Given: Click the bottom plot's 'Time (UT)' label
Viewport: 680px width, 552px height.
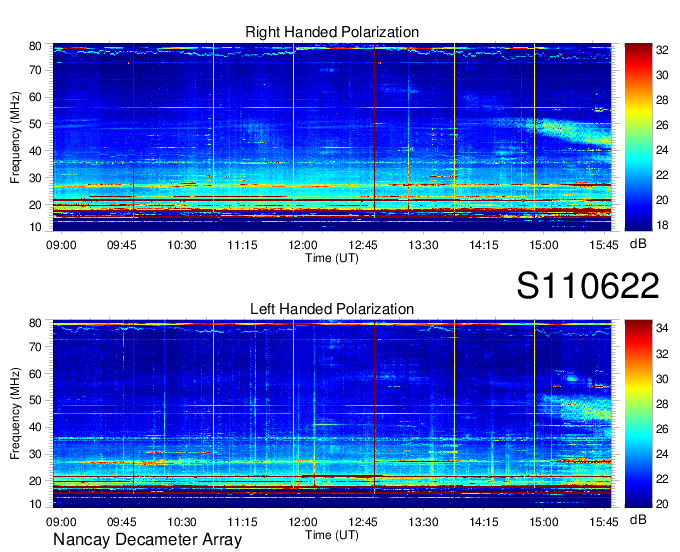Looking at the screenshot, I should point(332,535).
